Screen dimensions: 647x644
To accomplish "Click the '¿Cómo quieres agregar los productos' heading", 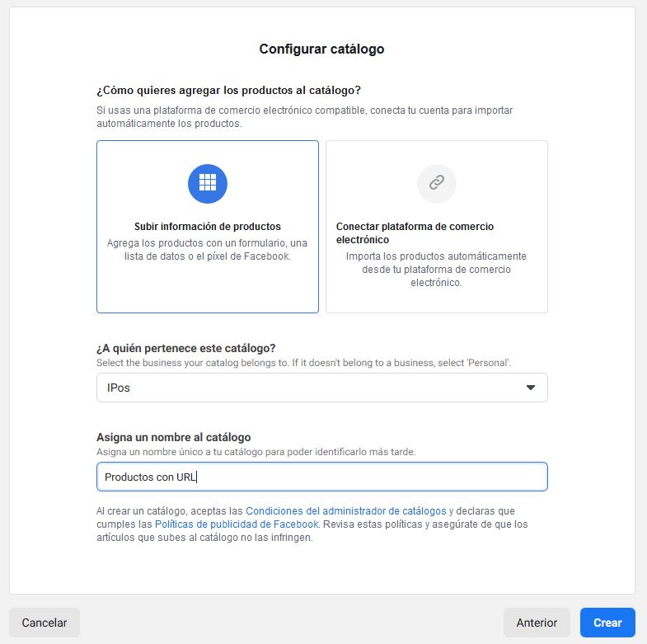I will [228, 91].
